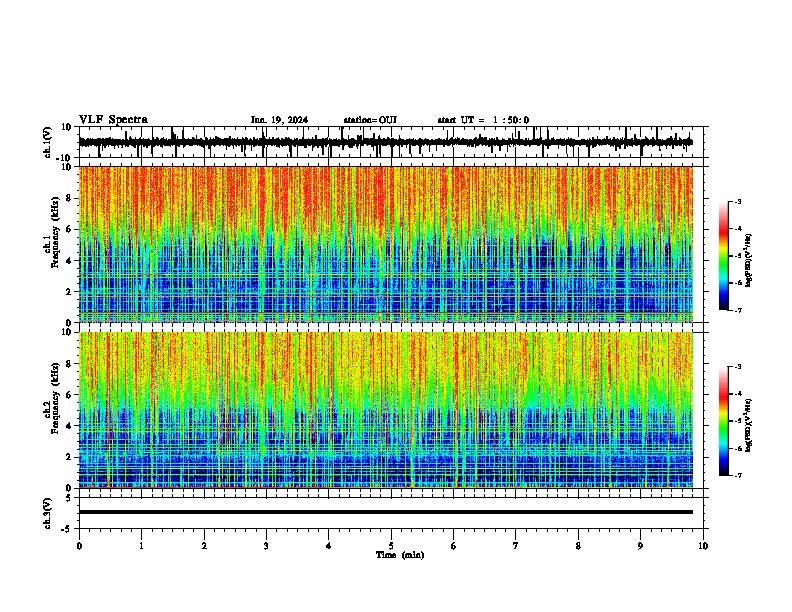Click the ch.1 spectrogram 8 kHz tick label
This screenshot has height=612, width=792.
point(69,198)
